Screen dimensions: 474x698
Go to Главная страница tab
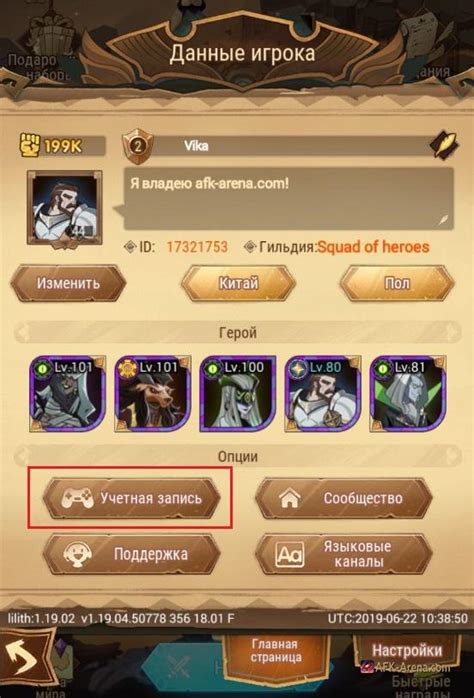coord(275,651)
